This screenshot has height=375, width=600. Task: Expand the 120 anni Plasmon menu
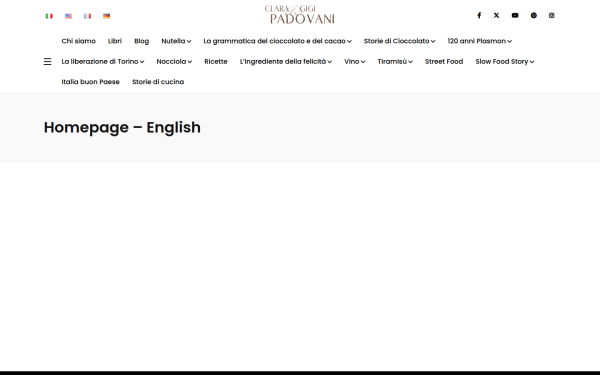[479, 41]
